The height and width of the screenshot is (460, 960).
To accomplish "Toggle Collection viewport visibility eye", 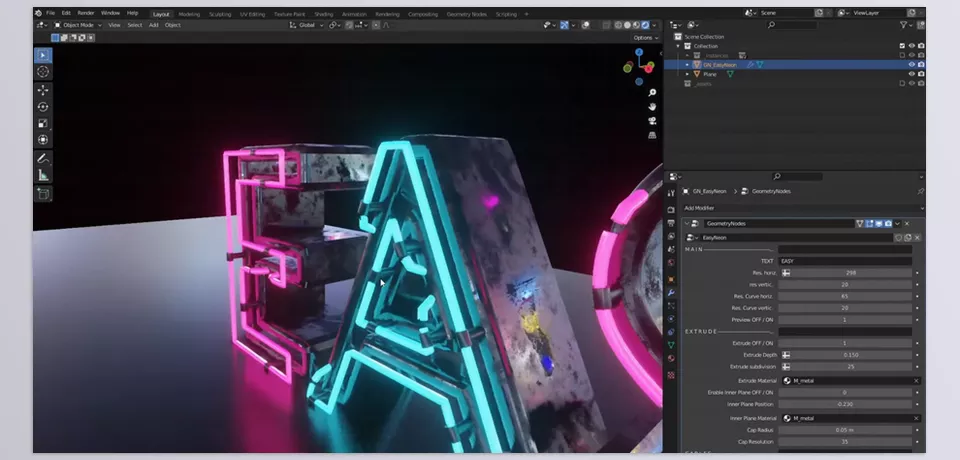I will click(911, 46).
